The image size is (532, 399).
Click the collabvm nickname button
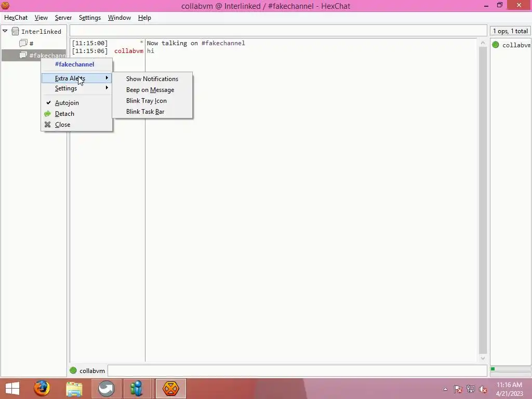92,371
